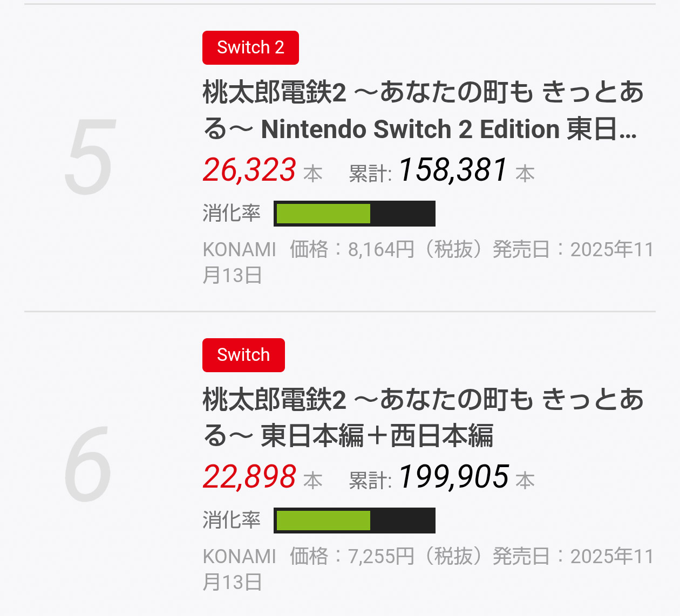Click the rank number 6
This screenshot has height=616, width=680.
(x=89, y=464)
